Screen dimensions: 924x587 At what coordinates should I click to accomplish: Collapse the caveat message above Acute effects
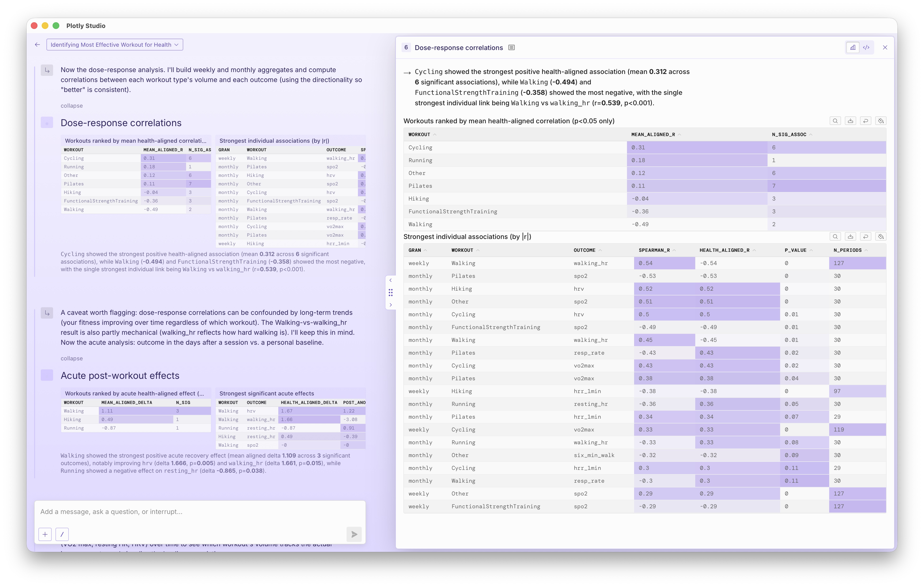point(72,358)
